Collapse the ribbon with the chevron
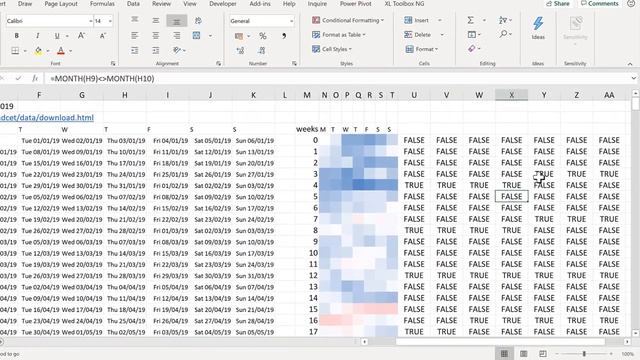Image resolution: width=640 pixels, height=360 pixels. 630,64
